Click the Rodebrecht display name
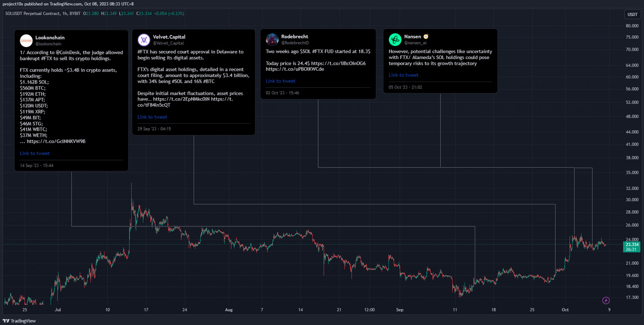Screen dimensions: 644x325 [295, 37]
